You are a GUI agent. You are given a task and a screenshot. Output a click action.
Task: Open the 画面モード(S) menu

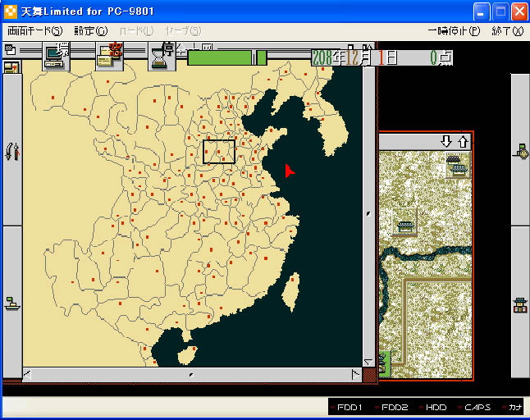pyautogui.click(x=34, y=31)
